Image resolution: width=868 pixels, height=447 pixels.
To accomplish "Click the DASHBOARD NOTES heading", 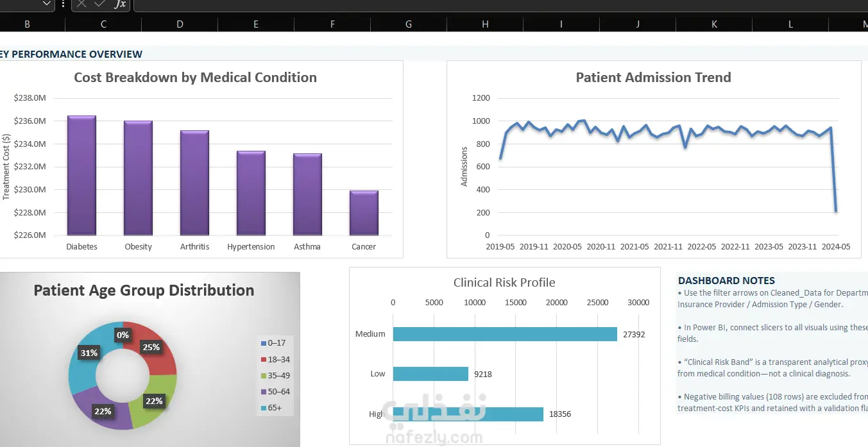I will pos(726,280).
